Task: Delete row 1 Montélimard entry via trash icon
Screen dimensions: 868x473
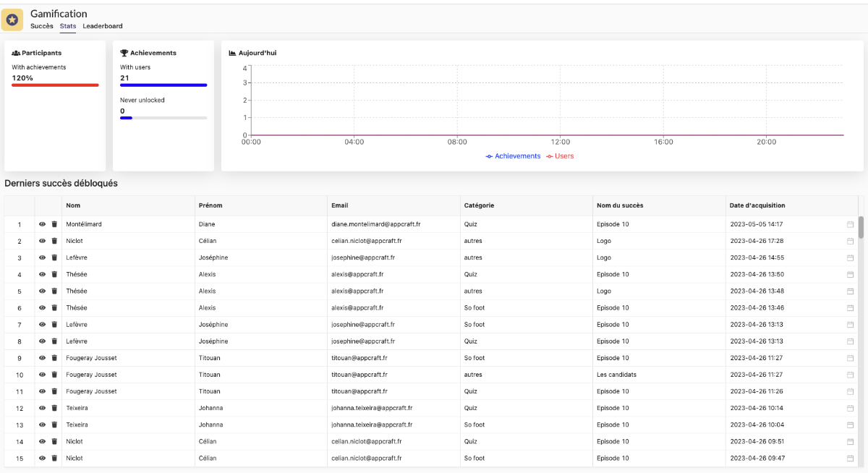Action: point(54,224)
